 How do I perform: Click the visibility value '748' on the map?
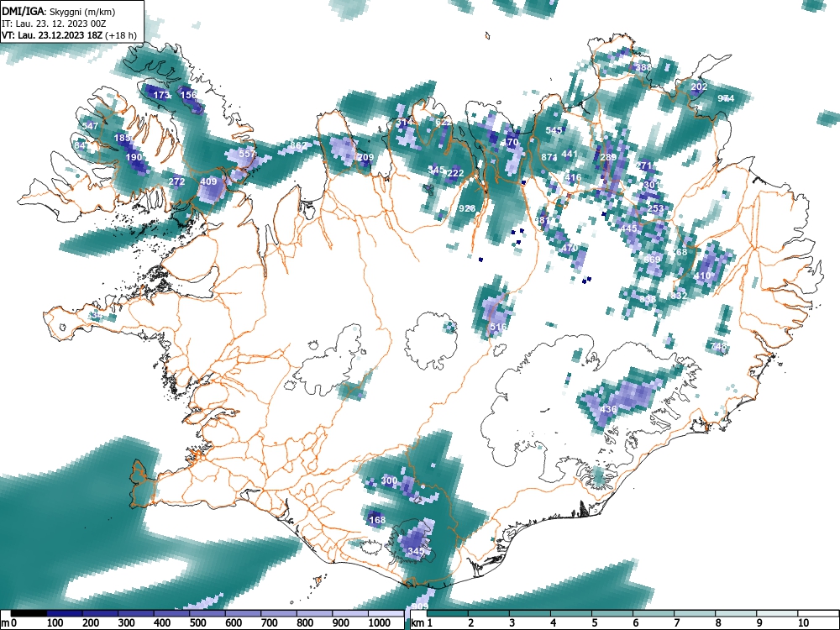(x=718, y=346)
